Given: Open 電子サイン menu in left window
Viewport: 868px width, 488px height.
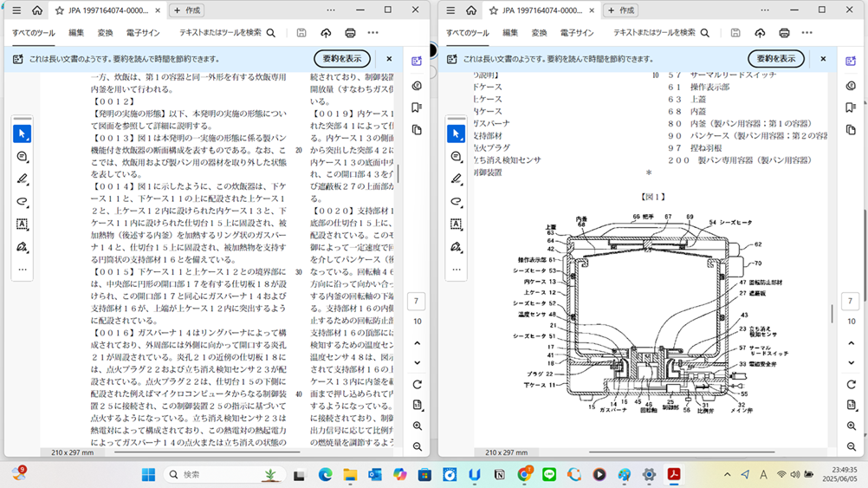Looking at the screenshot, I should [x=143, y=33].
